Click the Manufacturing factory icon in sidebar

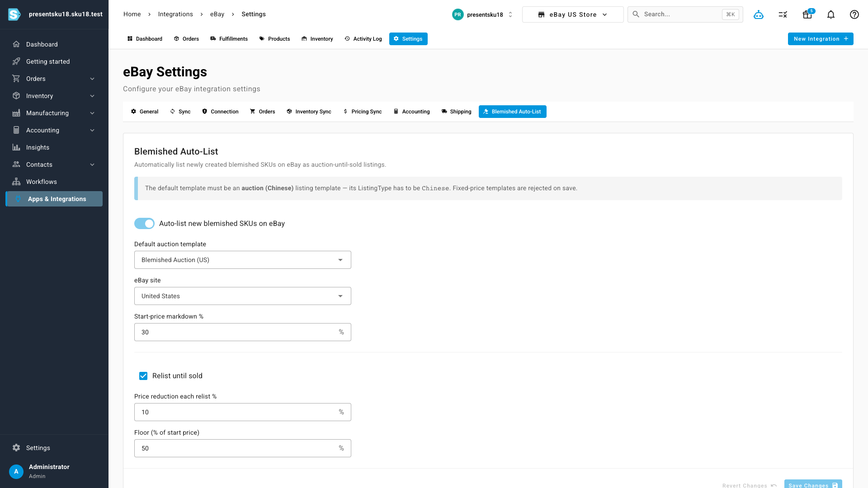point(16,113)
